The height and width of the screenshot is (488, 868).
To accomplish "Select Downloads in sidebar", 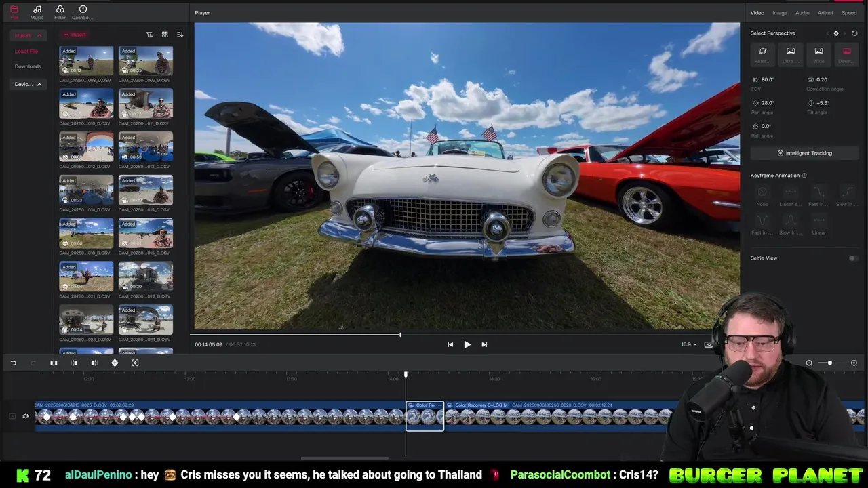I will point(28,66).
